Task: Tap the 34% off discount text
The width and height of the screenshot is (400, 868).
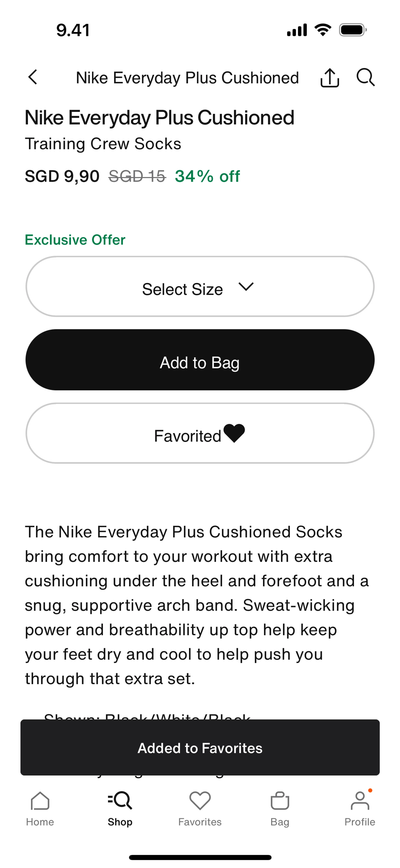Action: 207,176
